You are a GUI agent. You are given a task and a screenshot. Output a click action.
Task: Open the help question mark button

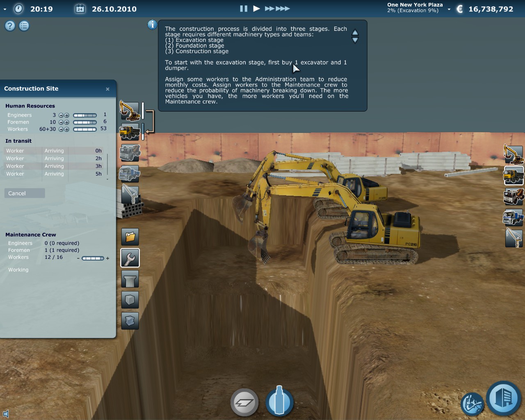(x=10, y=26)
